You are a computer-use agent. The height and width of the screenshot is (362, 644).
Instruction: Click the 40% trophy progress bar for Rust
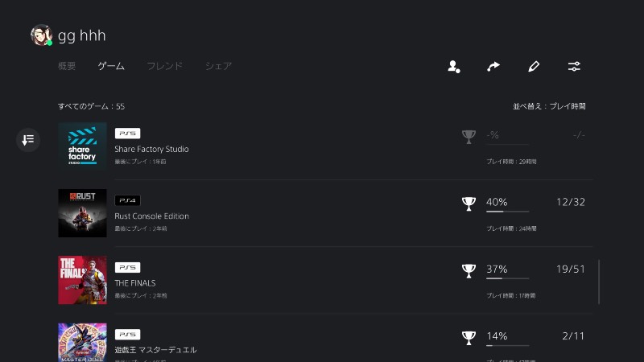507,212
